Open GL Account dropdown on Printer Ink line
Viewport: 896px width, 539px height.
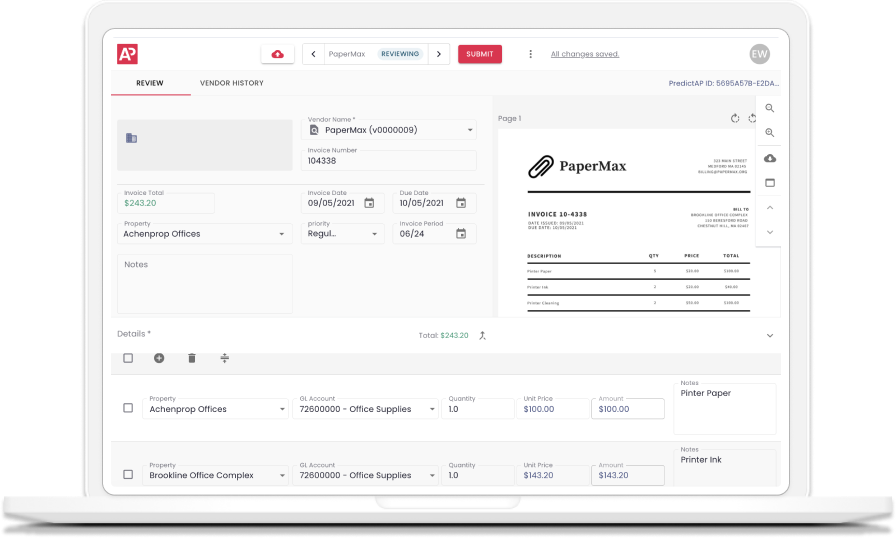point(365,476)
